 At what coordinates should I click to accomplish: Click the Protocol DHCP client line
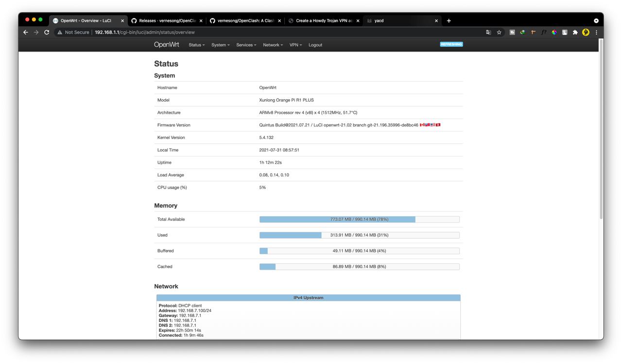pyautogui.click(x=180, y=306)
